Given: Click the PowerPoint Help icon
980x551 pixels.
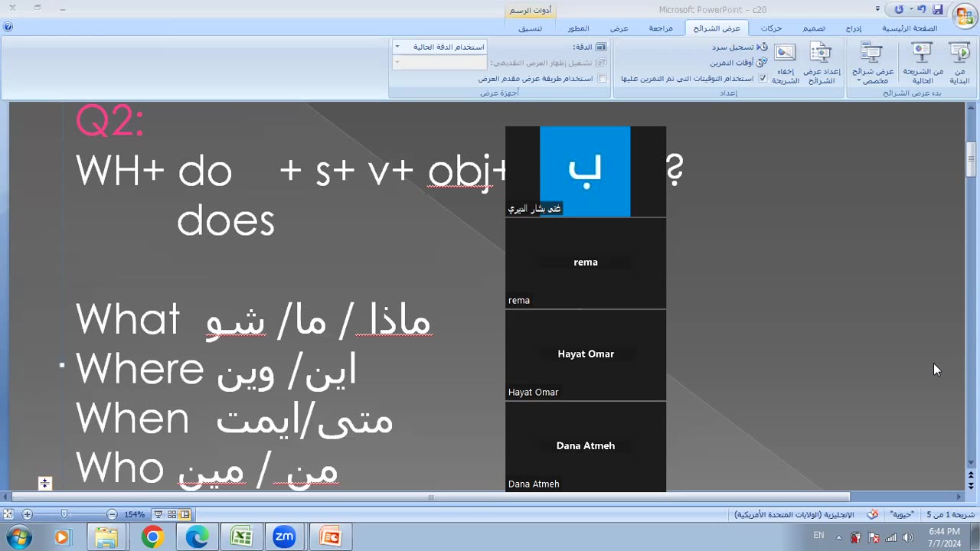Looking at the screenshot, I should [8, 27].
